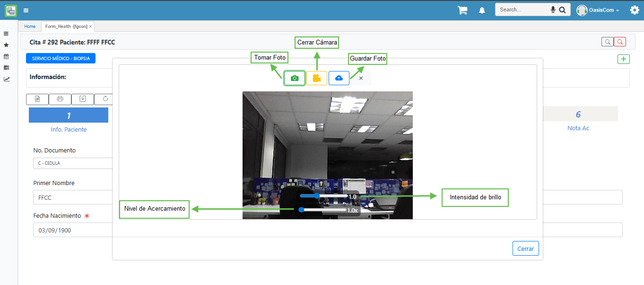Take a photo with the green camera button

click(x=295, y=78)
